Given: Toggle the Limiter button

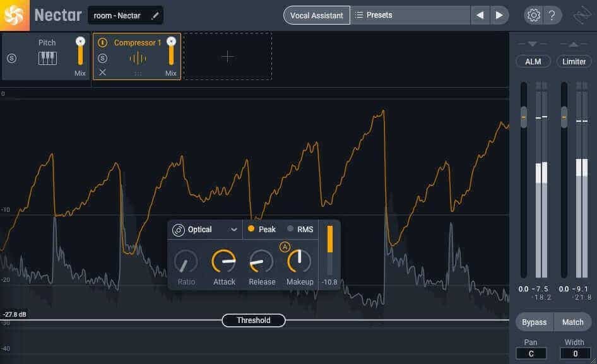Looking at the screenshot, I should coord(574,62).
